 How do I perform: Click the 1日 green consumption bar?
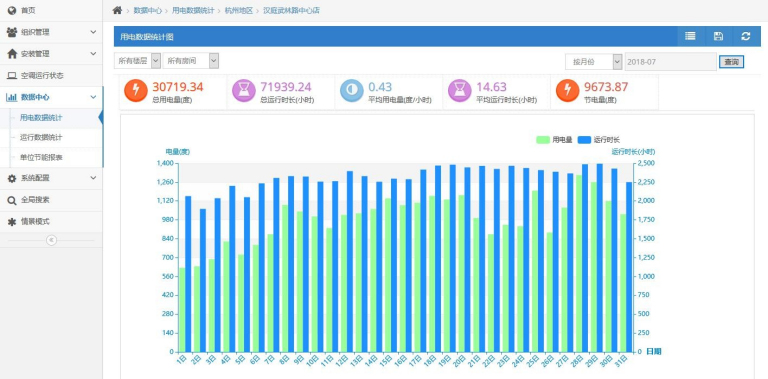(182, 309)
